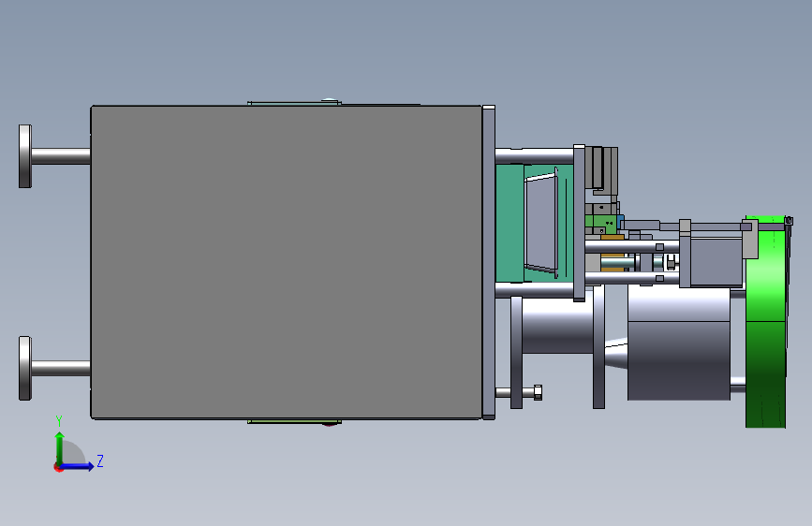Select the small blue part near green block
This screenshot has width=812, height=526.
pyautogui.click(x=620, y=222)
